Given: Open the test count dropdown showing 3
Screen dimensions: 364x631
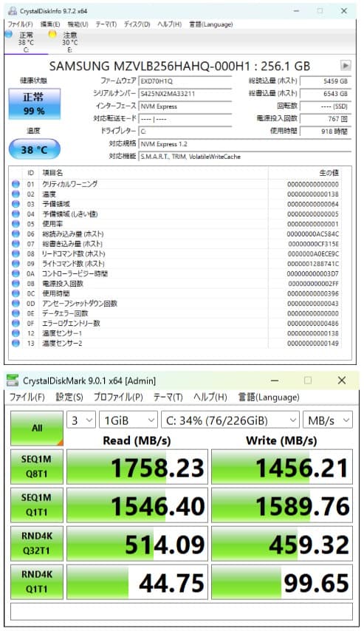Looking at the screenshot, I should click(x=80, y=420).
